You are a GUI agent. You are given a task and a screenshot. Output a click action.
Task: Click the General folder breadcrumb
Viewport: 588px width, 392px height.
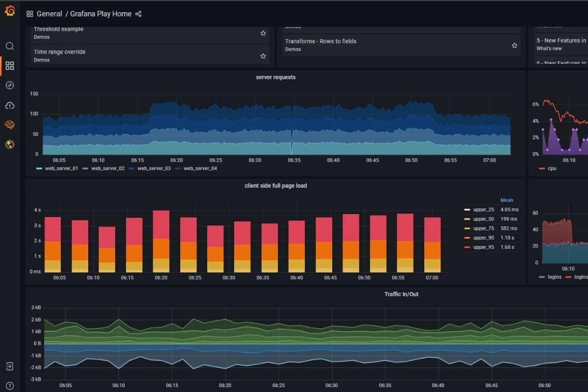49,14
